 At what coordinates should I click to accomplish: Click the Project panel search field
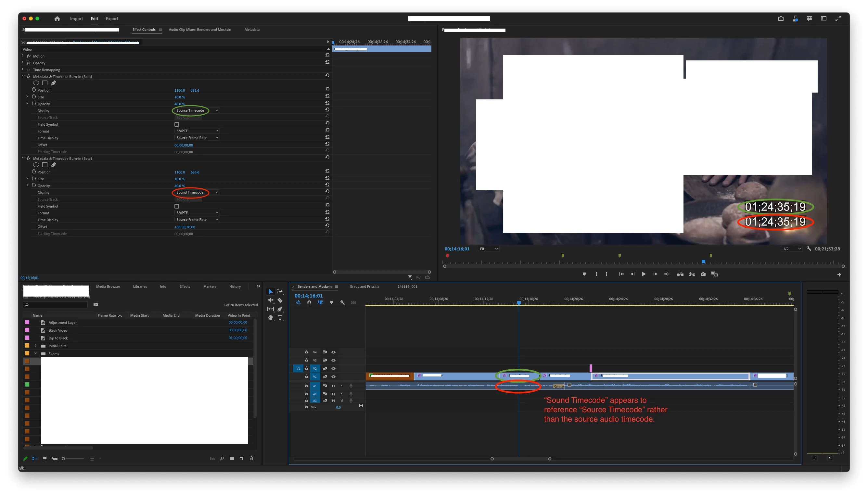tap(56, 305)
